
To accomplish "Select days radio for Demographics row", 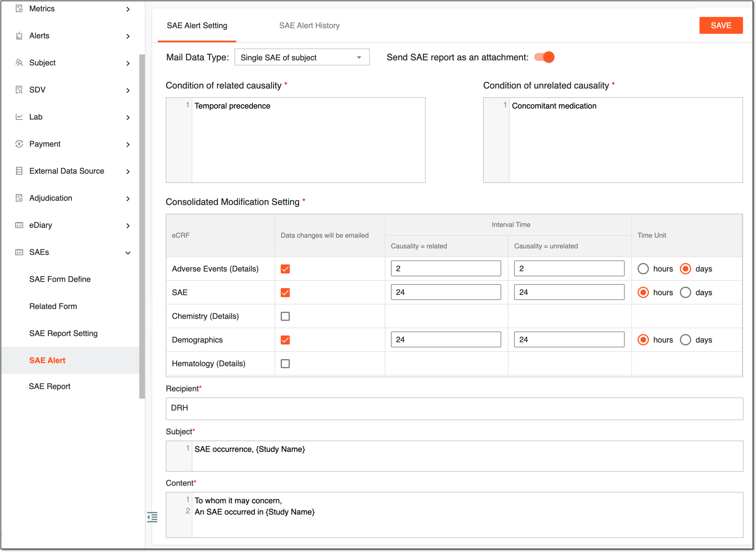I will click(x=686, y=340).
